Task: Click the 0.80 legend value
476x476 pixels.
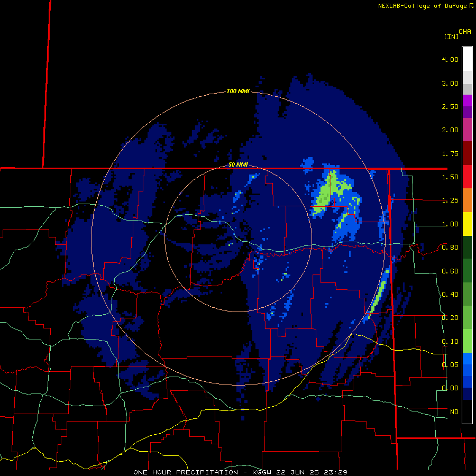Action: pyautogui.click(x=450, y=248)
